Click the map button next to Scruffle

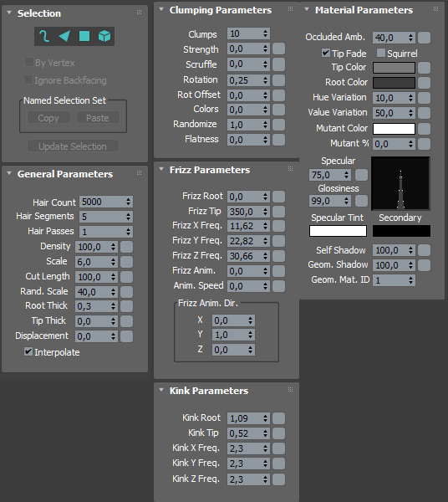279,64
